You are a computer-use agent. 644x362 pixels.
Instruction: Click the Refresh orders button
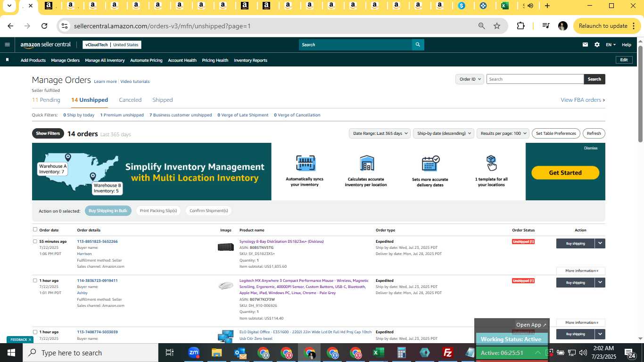click(x=594, y=133)
